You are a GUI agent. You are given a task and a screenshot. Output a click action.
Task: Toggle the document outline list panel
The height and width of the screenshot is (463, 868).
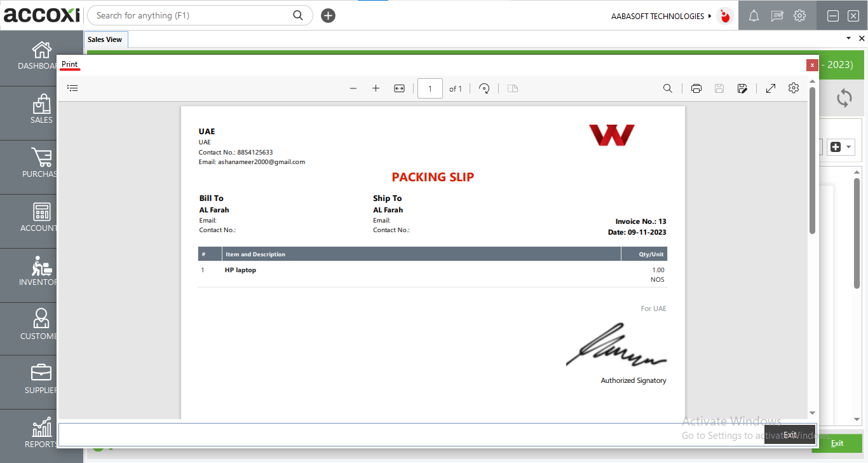(x=72, y=88)
